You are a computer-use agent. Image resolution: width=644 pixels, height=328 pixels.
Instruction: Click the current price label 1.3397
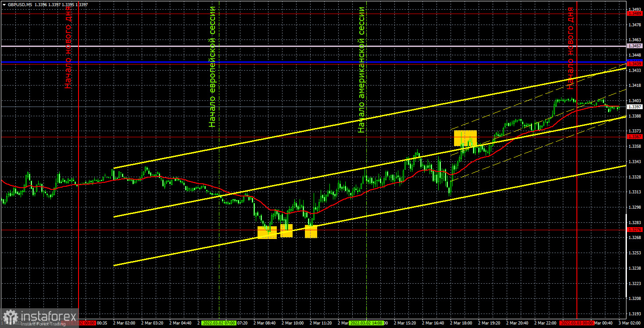(635, 107)
